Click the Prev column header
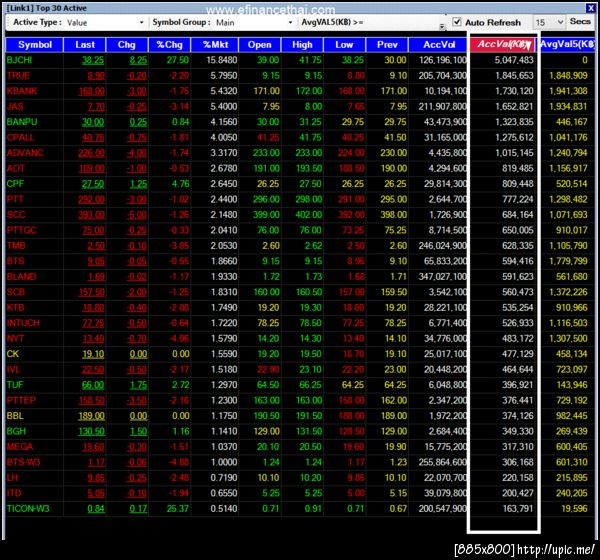Image resolution: width=600 pixels, height=560 pixels. click(x=387, y=45)
